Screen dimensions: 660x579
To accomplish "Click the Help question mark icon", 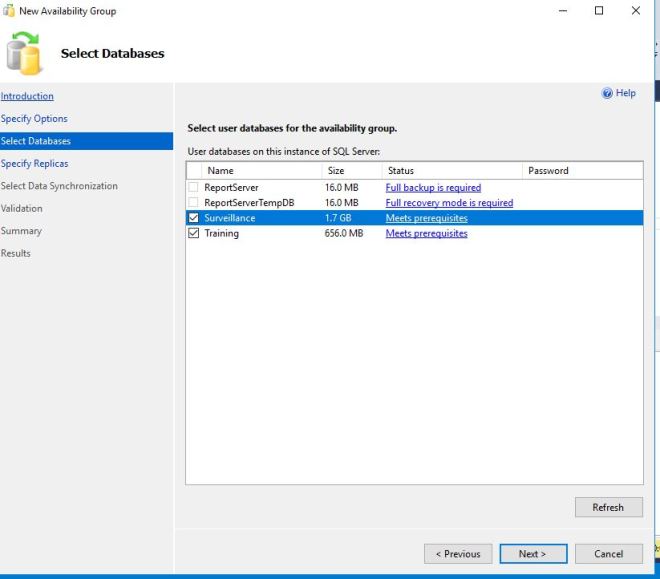I will click(x=607, y=93).
